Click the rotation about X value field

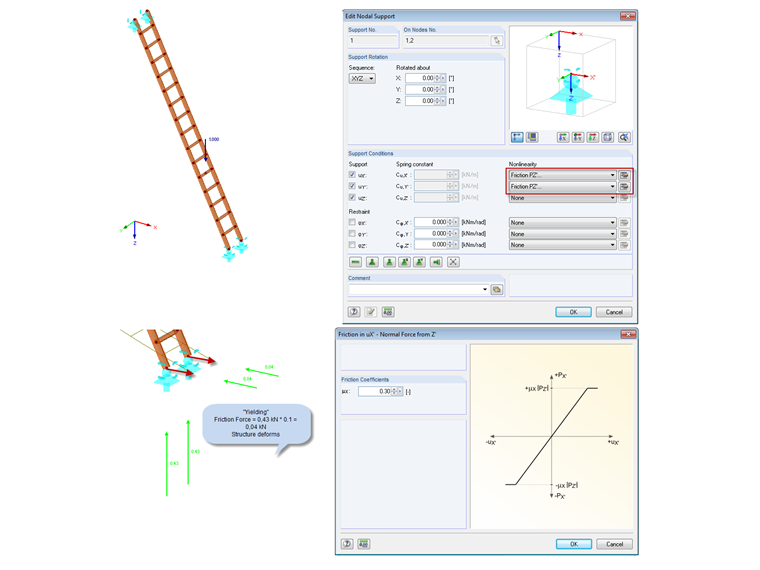[x=420, y=78]
